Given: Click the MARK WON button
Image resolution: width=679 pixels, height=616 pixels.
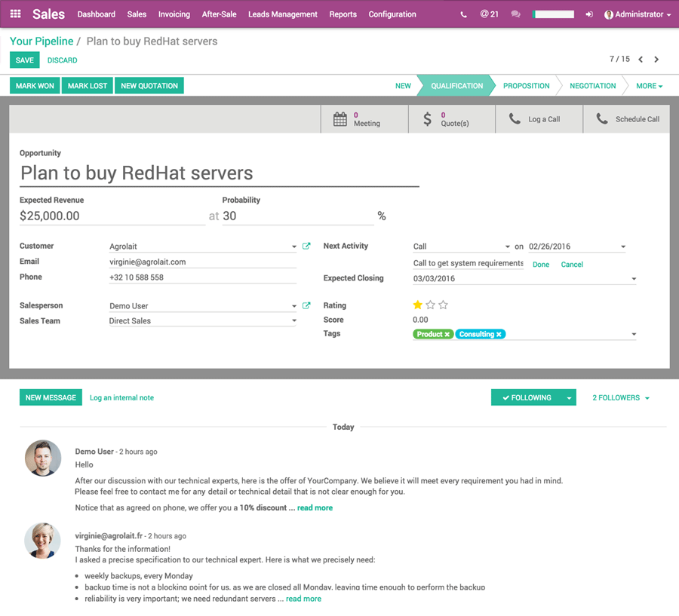Looking at the screenshot, I should [34, 85].
